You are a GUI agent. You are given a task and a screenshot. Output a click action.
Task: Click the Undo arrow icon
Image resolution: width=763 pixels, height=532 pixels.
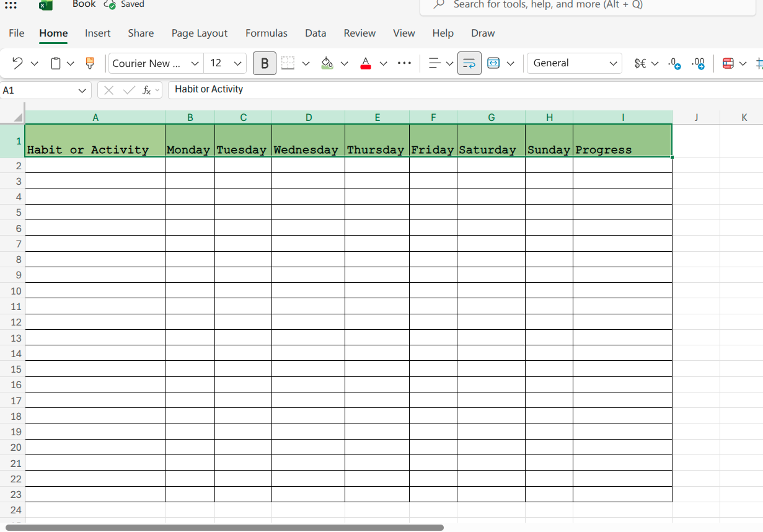(x=17, y=63)
